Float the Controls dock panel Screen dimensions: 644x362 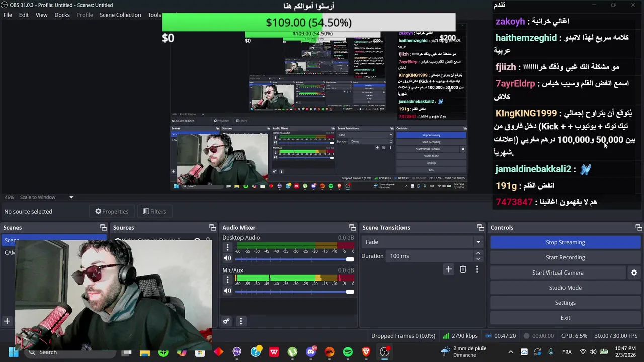click(x=638, y=228)
